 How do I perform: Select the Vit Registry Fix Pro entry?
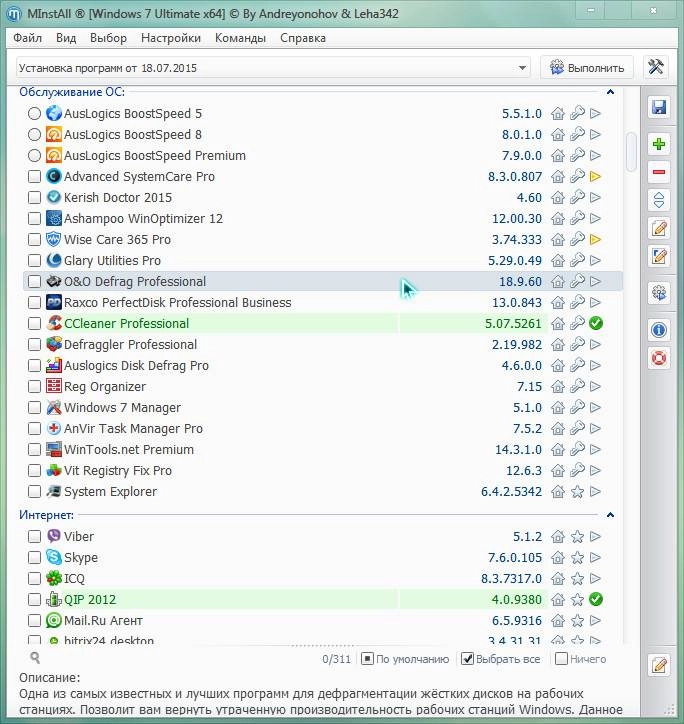(322, 471)
